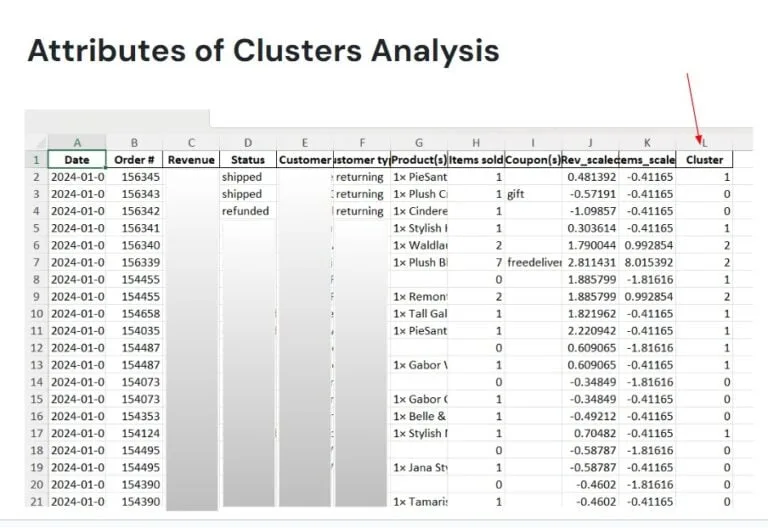The image size is (768, 528).
Task: Select column B header
Action: coord(134,143)
